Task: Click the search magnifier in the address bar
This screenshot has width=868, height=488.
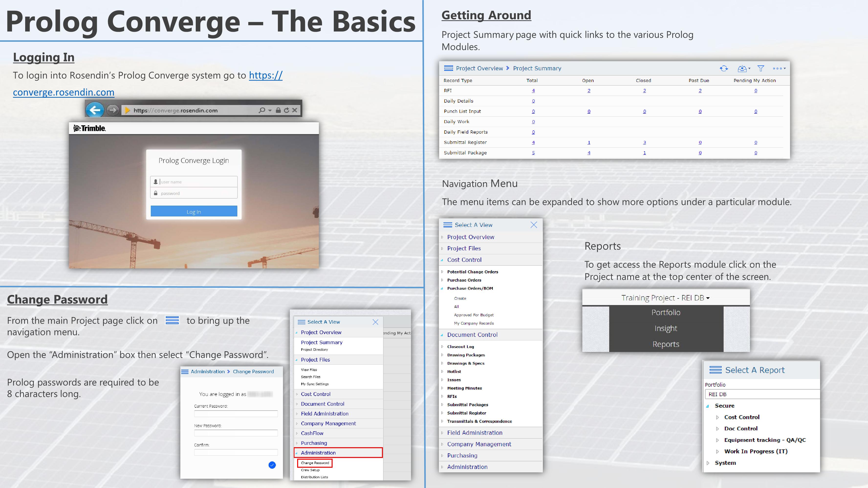Action: [x=262, y=110]
